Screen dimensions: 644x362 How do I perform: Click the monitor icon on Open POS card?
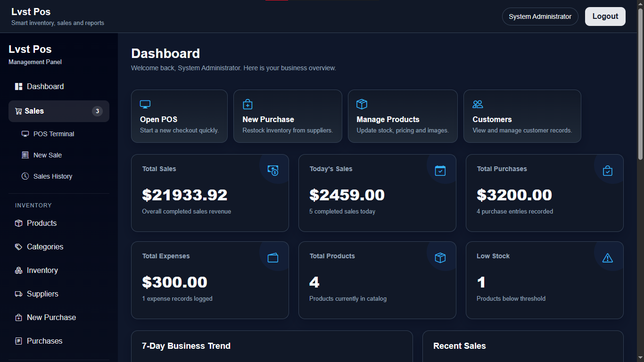tap(145, 104)
